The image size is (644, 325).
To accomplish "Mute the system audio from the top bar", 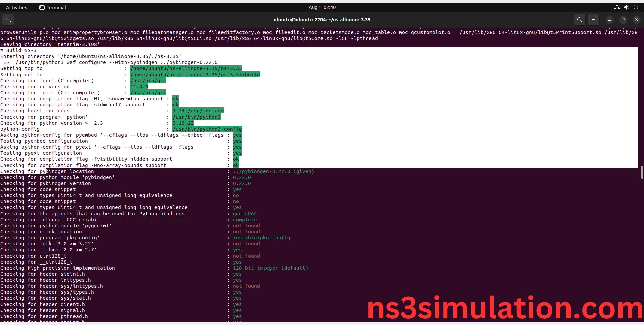I will pos(626,7).
